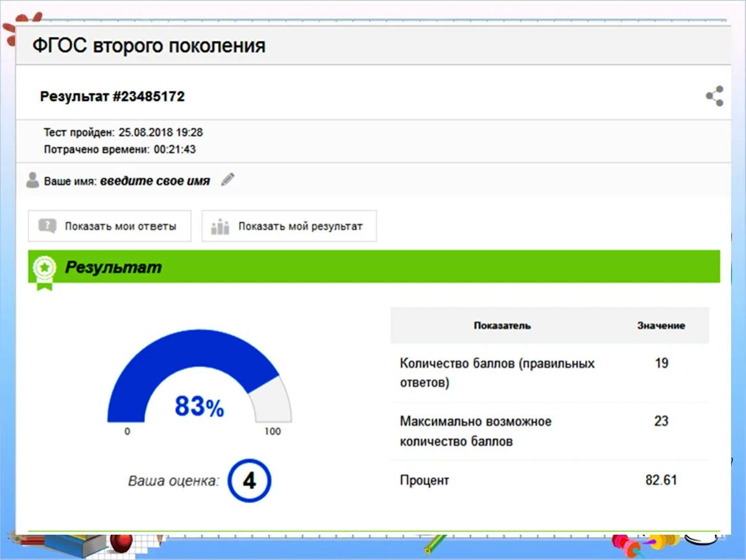Click the share icon next to the result number
The image size is (746, 560).
pos(715,96)
